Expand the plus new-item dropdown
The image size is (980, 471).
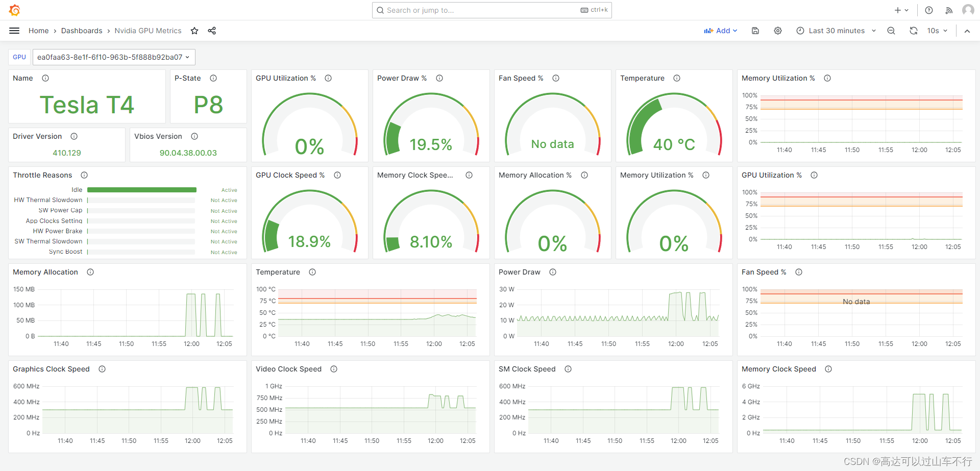pyautogui.click(x=901, y=10)
